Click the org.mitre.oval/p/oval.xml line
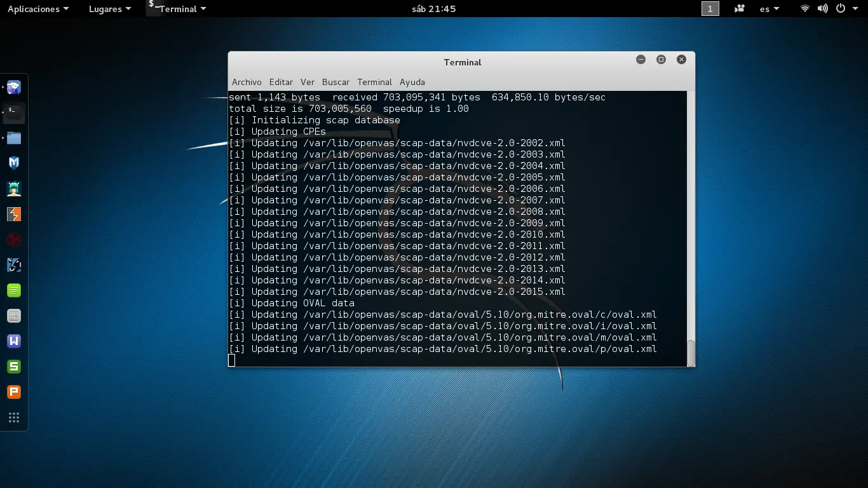This screenshot has width=868, height=488. [x=443, y=349]
